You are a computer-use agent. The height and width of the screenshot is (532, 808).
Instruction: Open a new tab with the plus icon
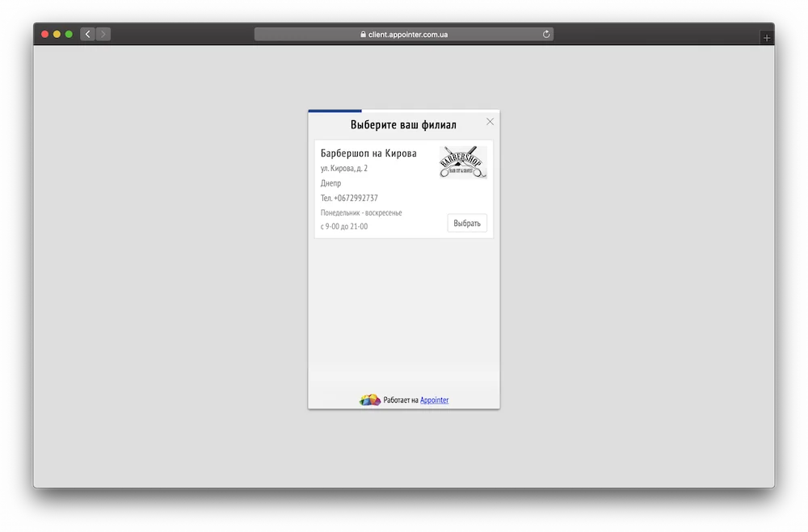coord(767,38)
